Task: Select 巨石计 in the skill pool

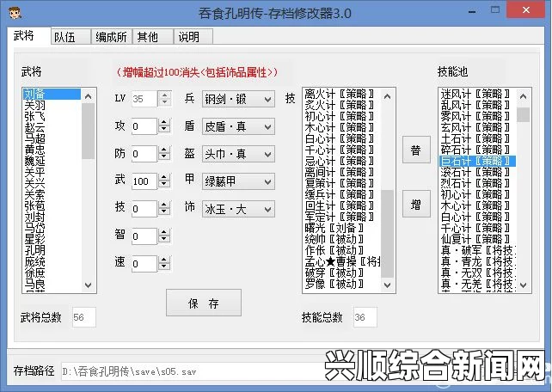Action: coord(475,161)
